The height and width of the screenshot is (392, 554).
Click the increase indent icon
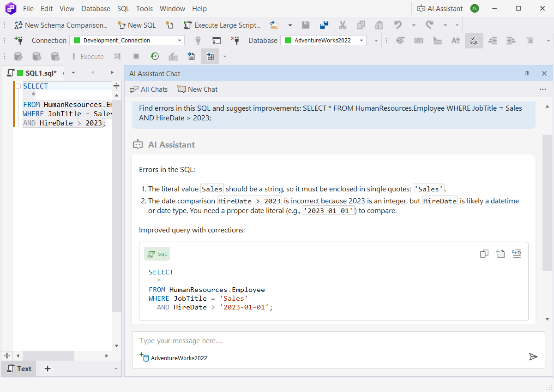point(511,41)
